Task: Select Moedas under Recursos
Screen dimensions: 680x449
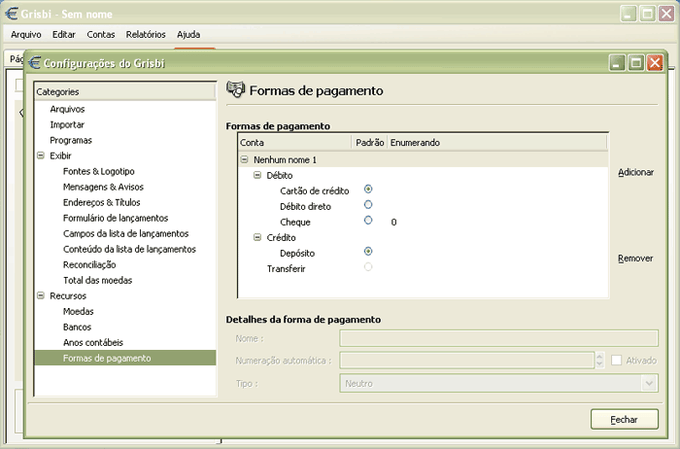Action: 78,311
